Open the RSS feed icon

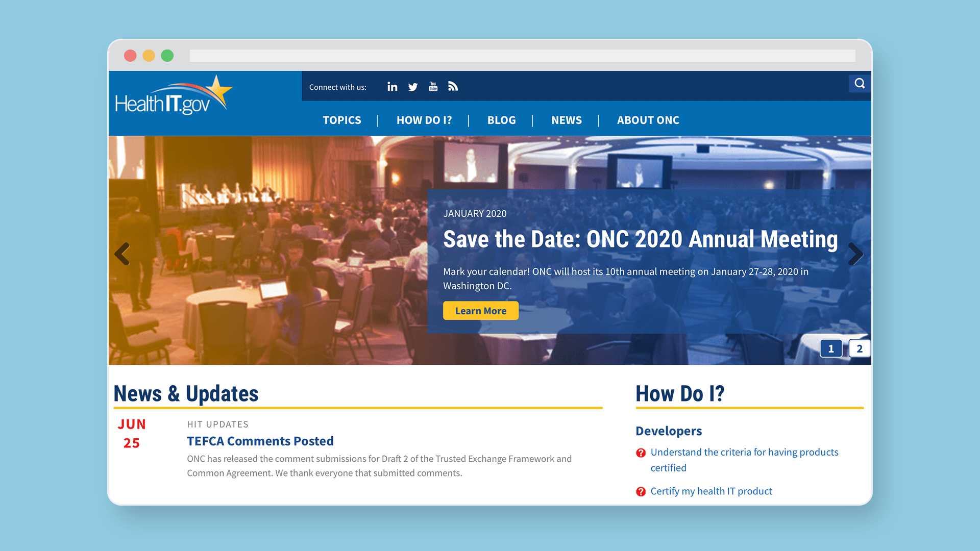[x=453, y=86]
